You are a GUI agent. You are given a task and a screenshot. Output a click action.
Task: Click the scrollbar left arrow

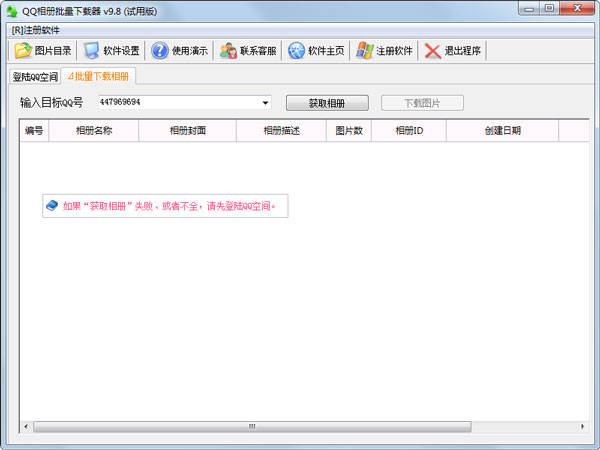coord(26,426)
